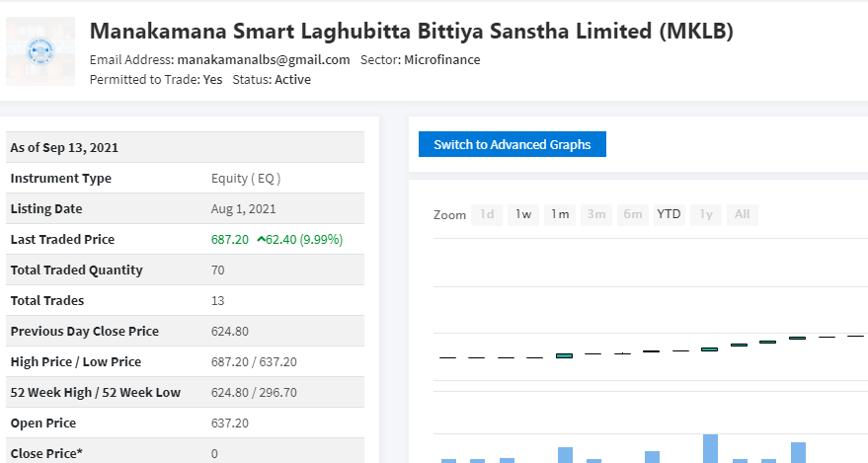
Task: Click the green up-arrow price change icon
Action: pos(260,239)
